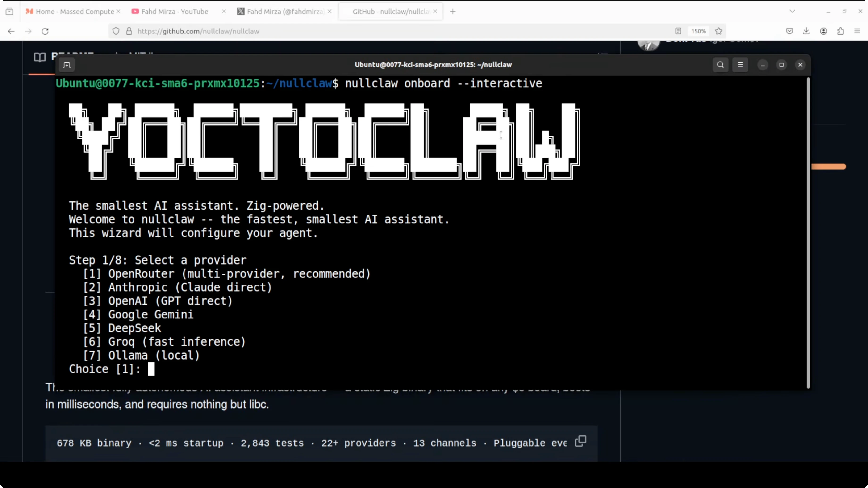This screenshot has width=868, height=488.
Task: Switch to Fahd Mirza - YouTube tab
Action: pyautogui.click(x=175, y=12)
